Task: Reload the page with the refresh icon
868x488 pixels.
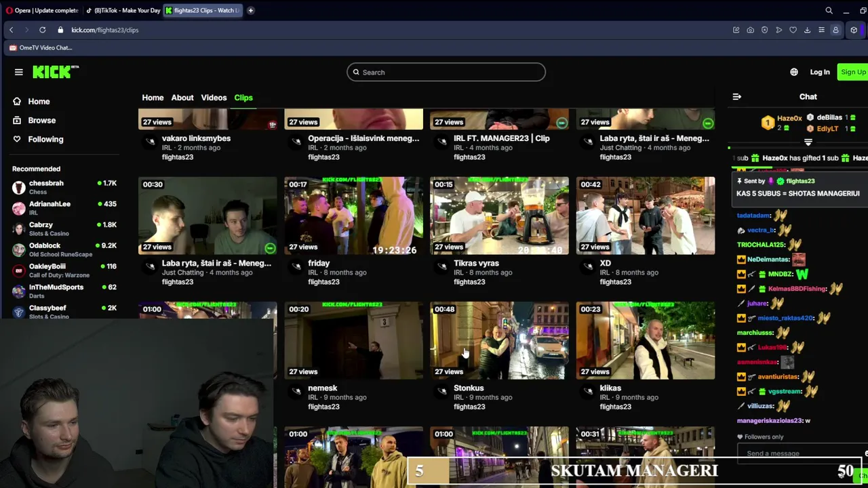Action: point(42,30)
